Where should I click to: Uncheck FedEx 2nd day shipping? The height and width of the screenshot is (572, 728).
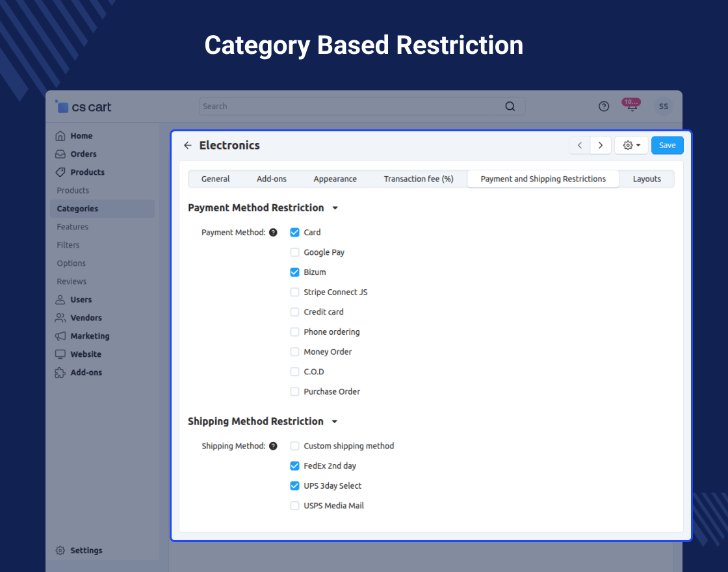[294, 465]
